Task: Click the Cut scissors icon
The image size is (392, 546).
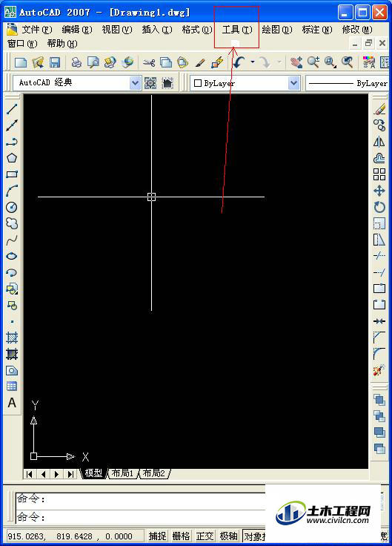Action: tap(149, 62)
